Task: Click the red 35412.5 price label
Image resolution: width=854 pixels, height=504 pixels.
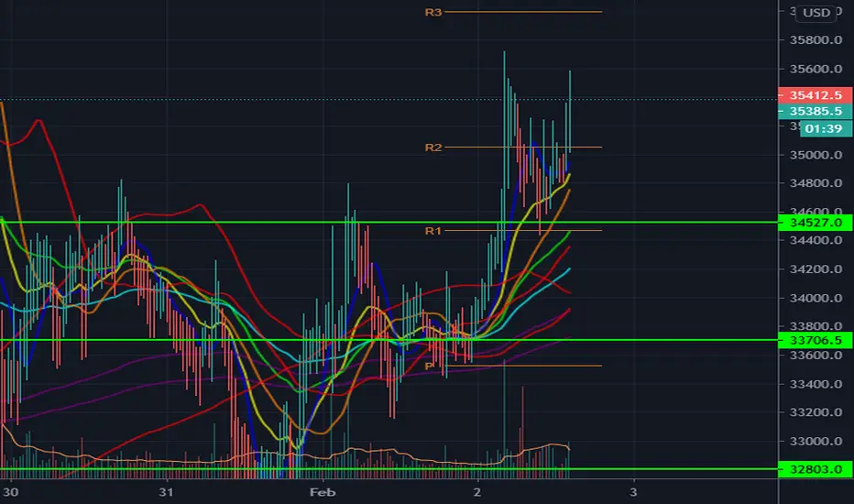Action: 816,95
